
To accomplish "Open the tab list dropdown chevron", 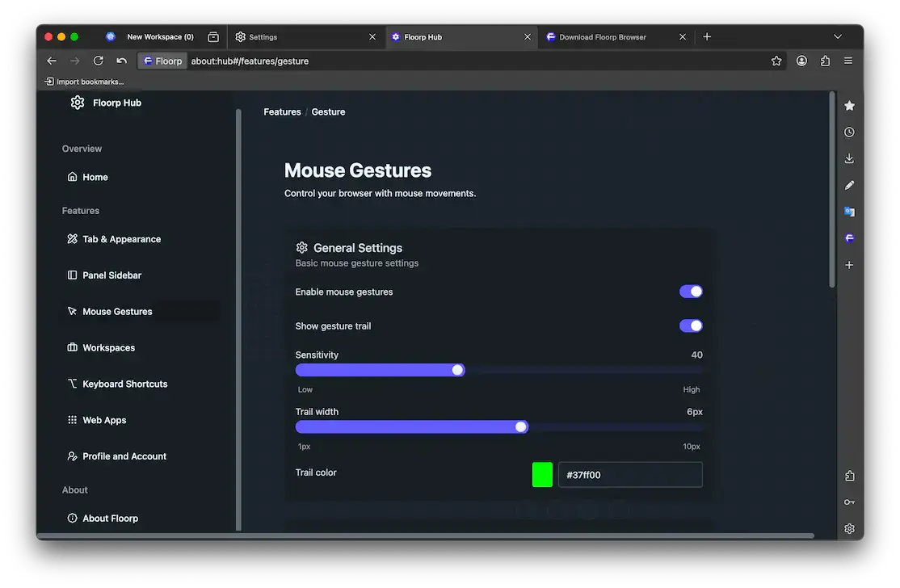I will pos(838,36).
